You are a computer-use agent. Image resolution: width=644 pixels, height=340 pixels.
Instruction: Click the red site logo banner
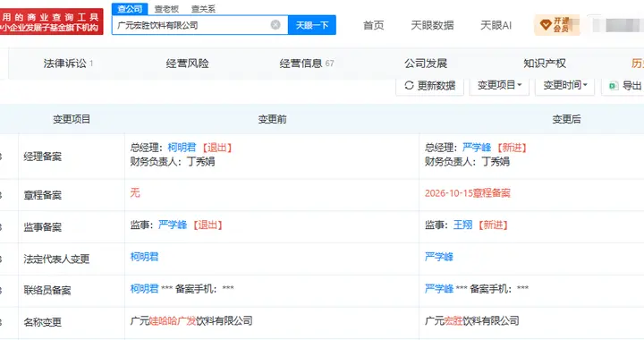pos(51,21)
